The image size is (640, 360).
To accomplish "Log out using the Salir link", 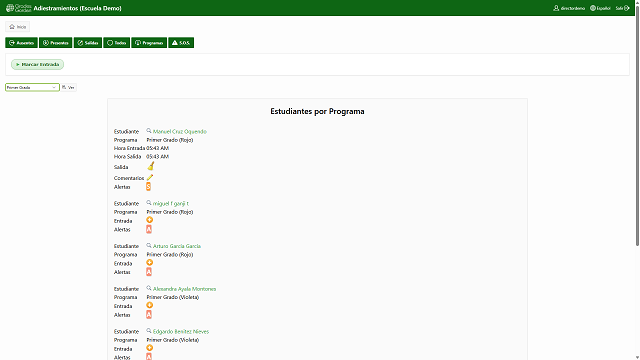I will pos(622,8).
